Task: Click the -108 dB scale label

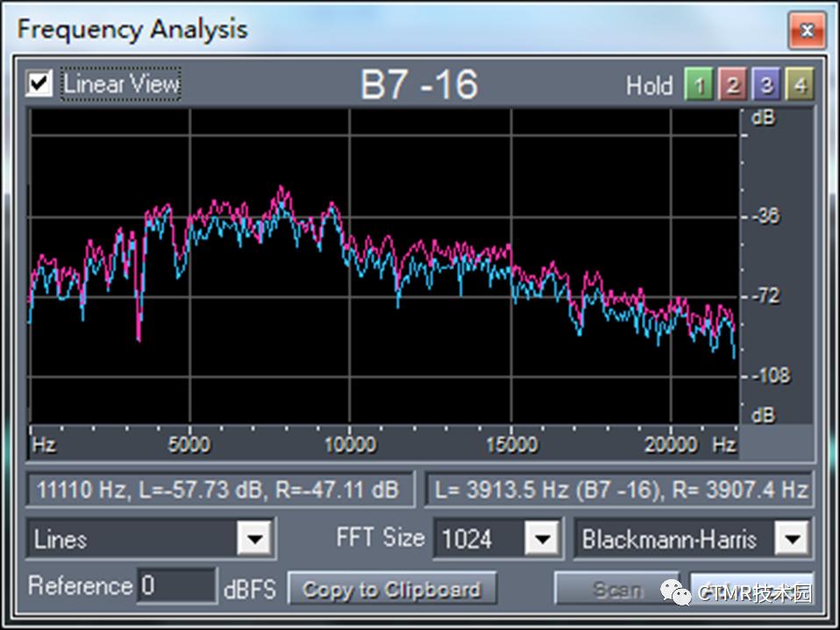Action: [x=771, y=375]
